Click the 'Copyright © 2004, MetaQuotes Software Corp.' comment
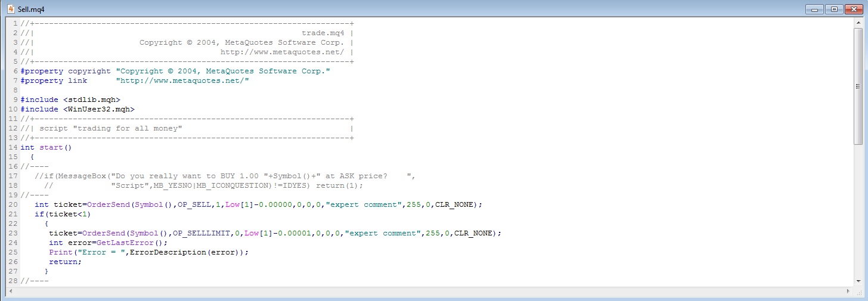Image resolution: width=868 pixels, height=301 pixels. point(241,42)
